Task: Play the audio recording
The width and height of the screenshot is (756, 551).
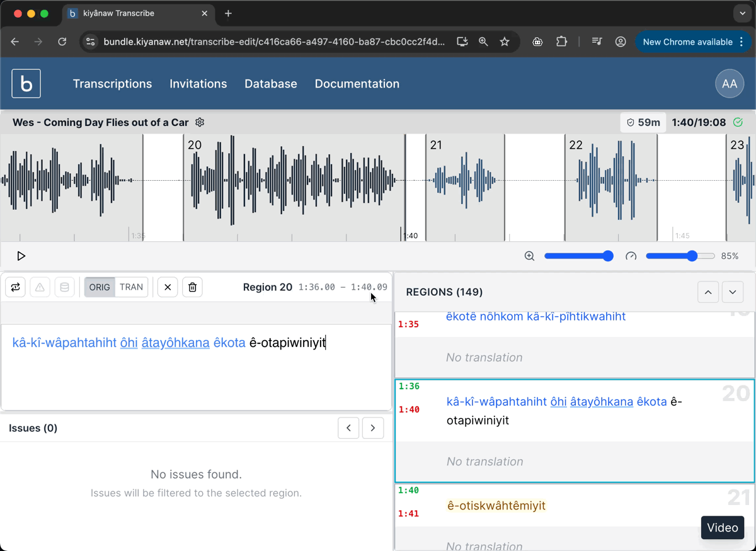Action: pyautogui.click(x=21, y=256)
